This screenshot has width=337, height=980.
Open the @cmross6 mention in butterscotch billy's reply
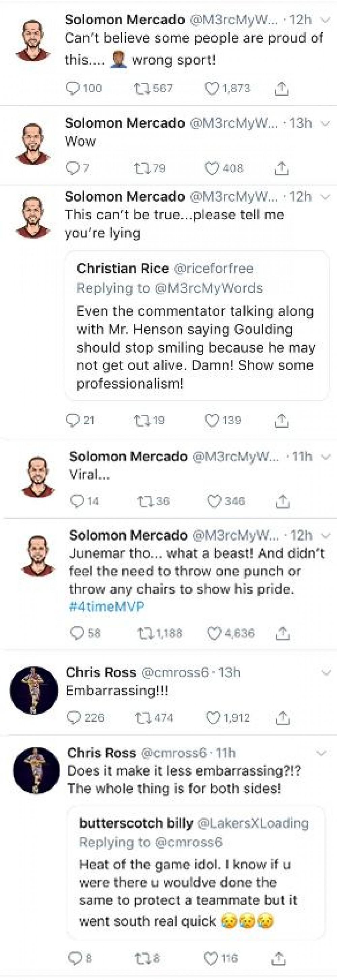click(x=188, y=842)
